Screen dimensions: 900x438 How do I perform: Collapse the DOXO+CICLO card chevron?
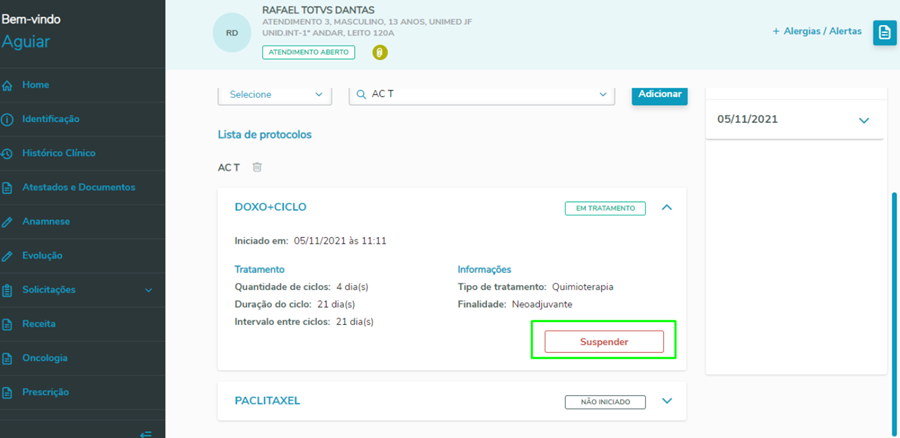coord(666,208)
